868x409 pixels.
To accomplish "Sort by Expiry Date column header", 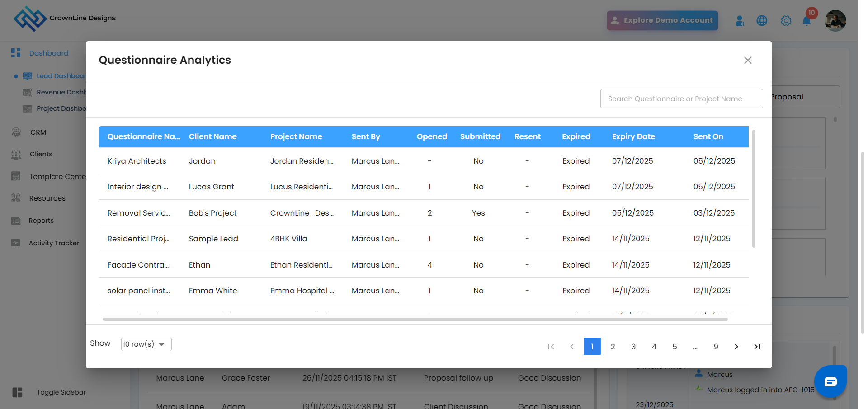I will coord(633,136).
